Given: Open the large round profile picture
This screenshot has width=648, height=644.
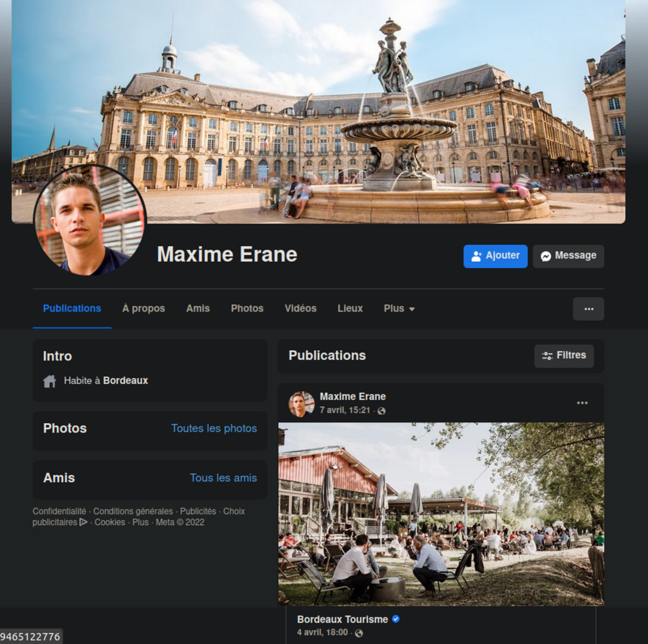Looking at the screenshot, I should 90,221.
